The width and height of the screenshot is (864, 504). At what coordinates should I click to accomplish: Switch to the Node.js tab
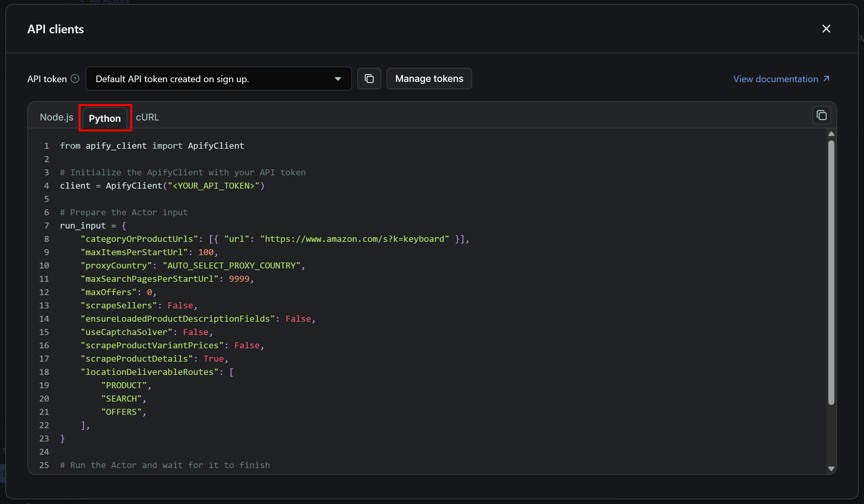click(x=57, y=117)
